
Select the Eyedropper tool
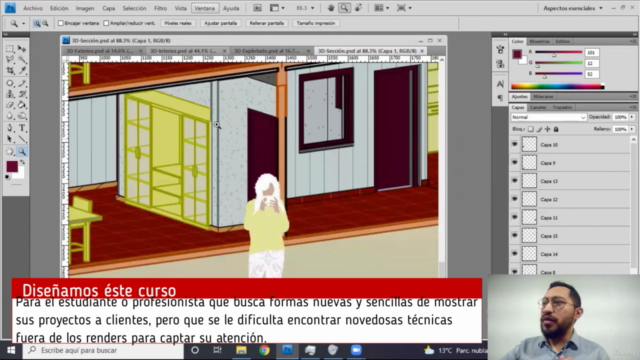pos(22,71)
